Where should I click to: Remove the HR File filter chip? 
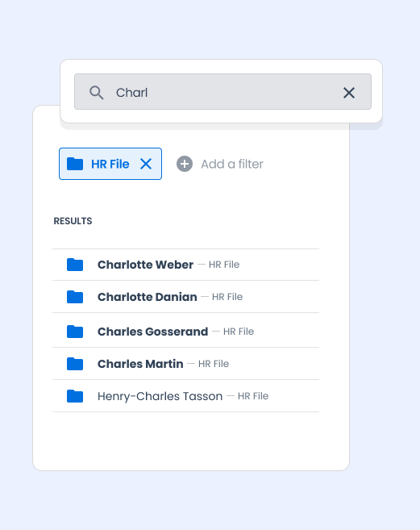click(146, 164)
